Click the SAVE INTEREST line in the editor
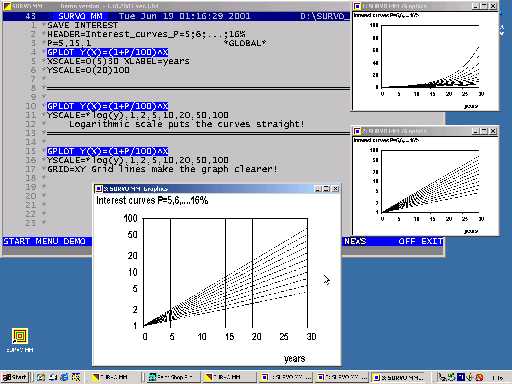The image size is (512, 384). (83, 25)
